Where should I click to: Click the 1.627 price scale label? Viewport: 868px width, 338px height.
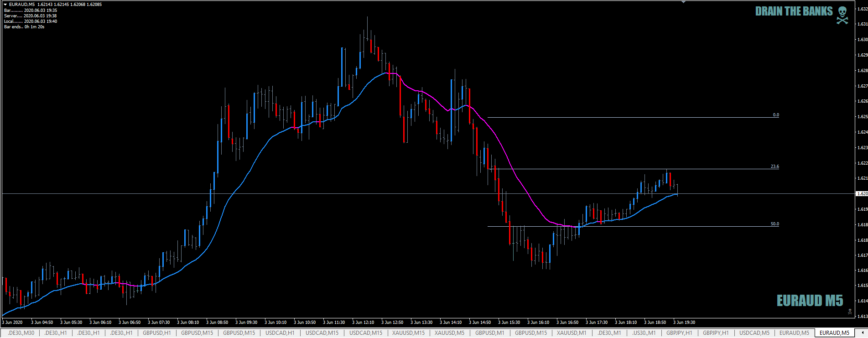click(862, 86)
